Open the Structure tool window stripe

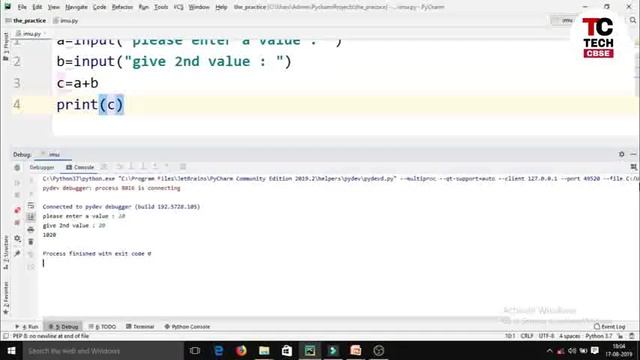coord(6,252)
